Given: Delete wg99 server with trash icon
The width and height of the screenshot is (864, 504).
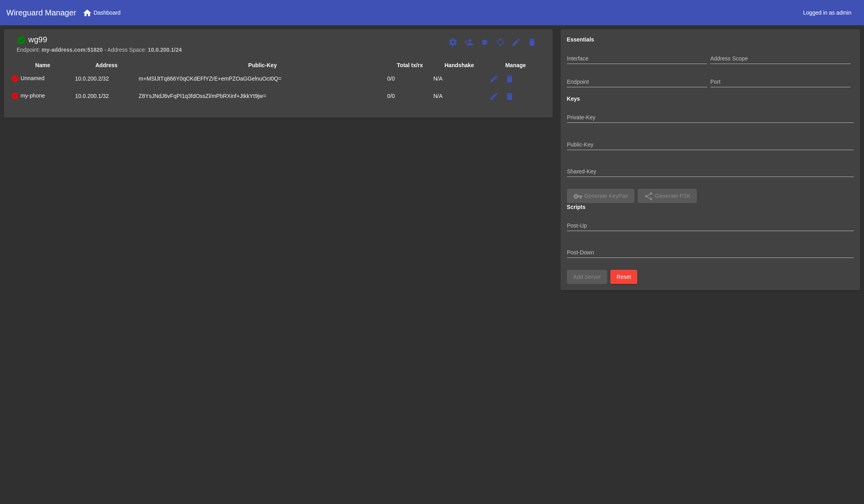Looking at the screenshot, I should point(532,42).
